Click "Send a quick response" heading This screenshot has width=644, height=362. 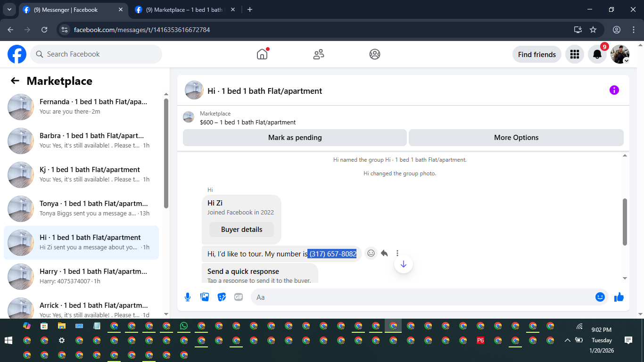[243, 271]
